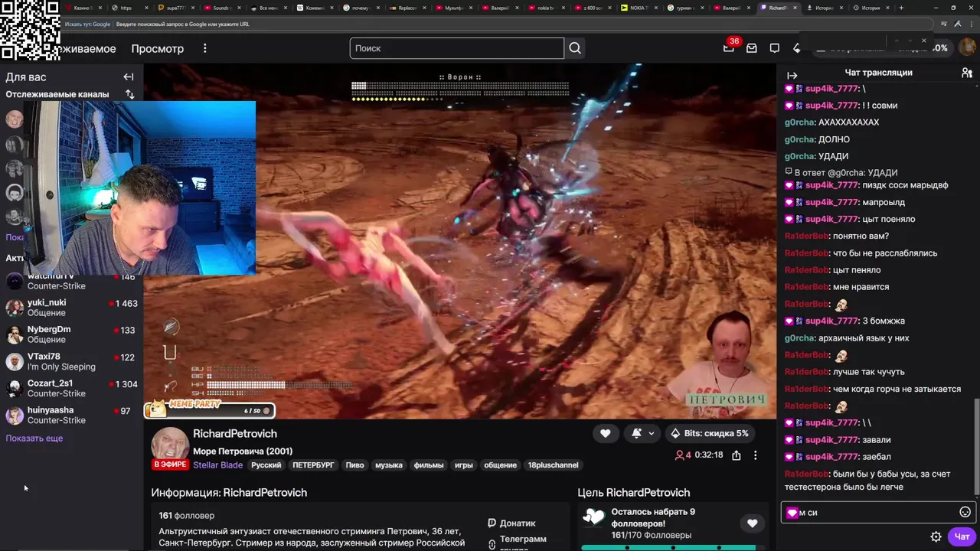Viewport: 980px width, 551px height.
Task: Open chat community users list icon
Action: [x=967, y=73]
